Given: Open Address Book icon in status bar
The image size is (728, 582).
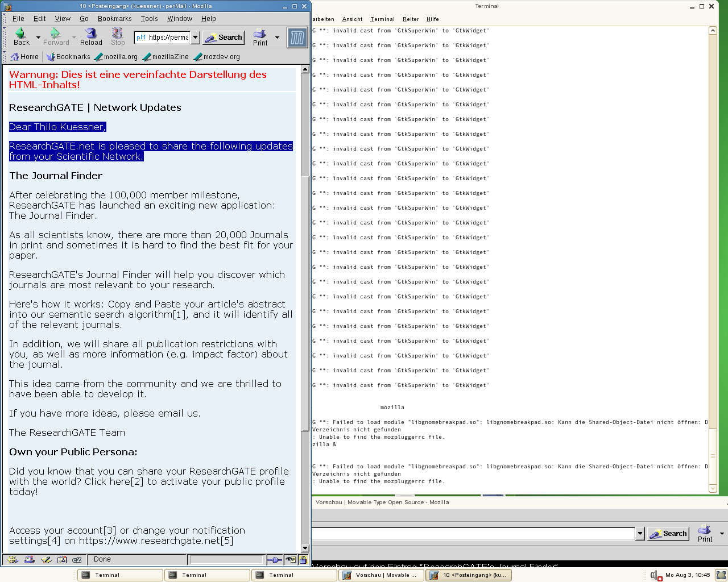Looking at the screenshot, I should tap(62, 560).
